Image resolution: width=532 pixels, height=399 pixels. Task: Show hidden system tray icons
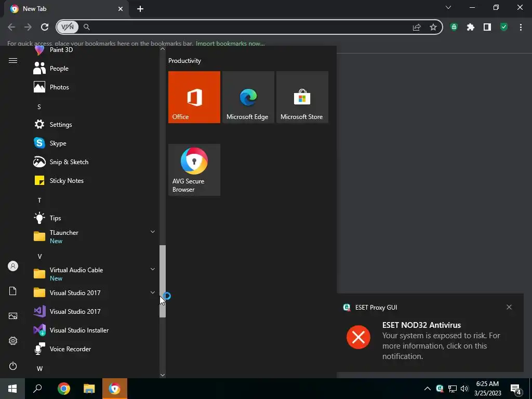coord(428,389)
